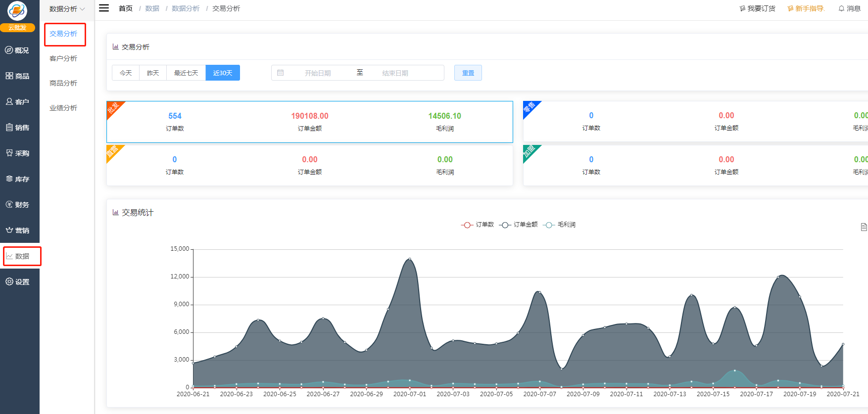868x414 pixels.
Task: Click the hamburger menu collapse icon
Action: tap(104, 8)
